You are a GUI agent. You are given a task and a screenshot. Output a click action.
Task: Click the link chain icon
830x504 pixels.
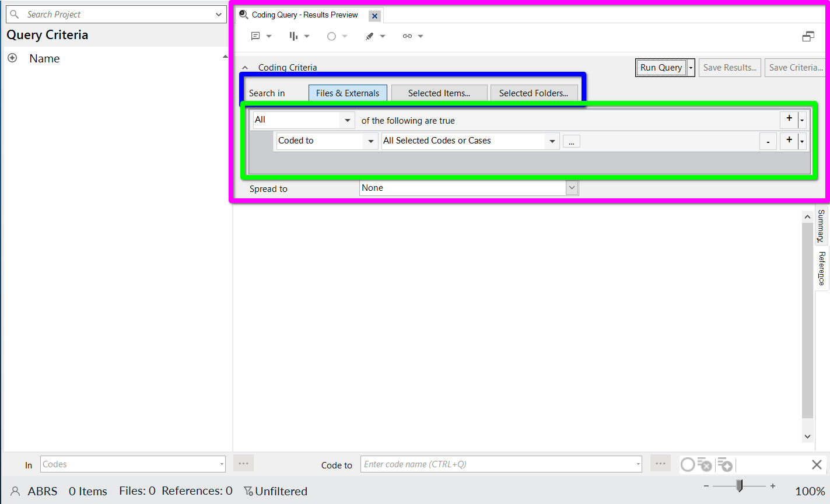[407, 36]
